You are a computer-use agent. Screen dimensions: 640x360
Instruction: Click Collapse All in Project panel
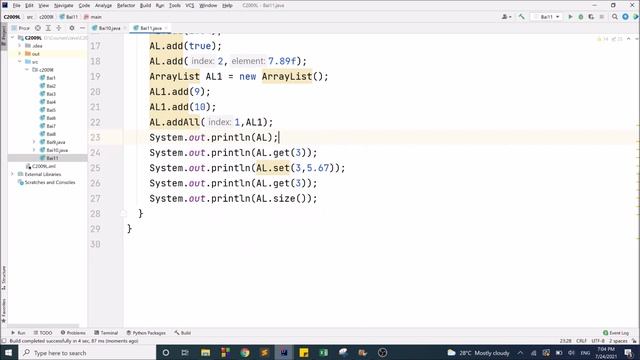coord(59,28)
